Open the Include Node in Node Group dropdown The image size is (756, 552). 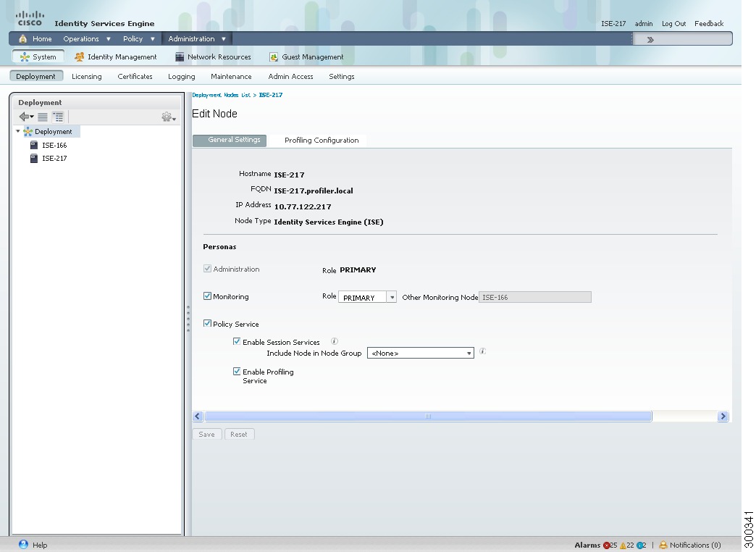(421, 354)
